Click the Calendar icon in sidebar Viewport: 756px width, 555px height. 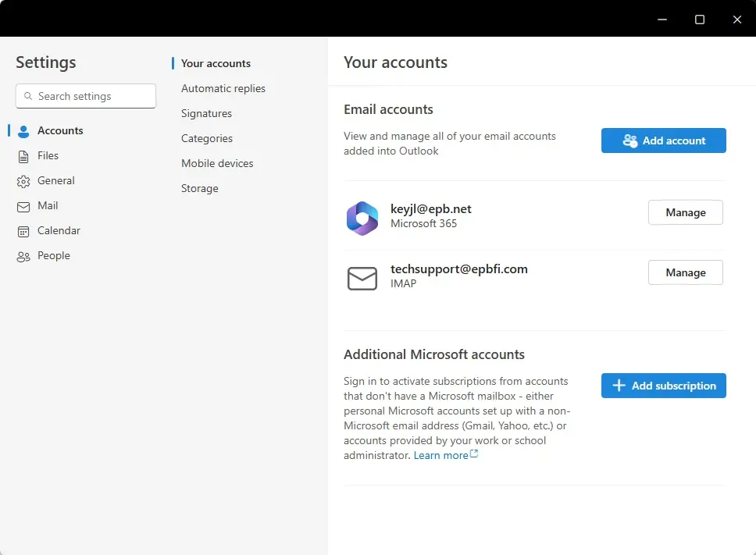[23, 231]
